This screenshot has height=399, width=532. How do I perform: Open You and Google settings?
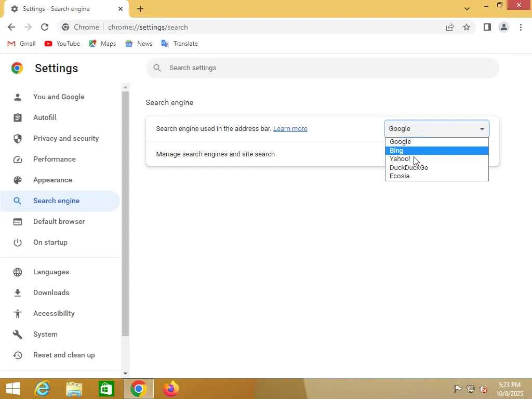(x=60, y=97)
